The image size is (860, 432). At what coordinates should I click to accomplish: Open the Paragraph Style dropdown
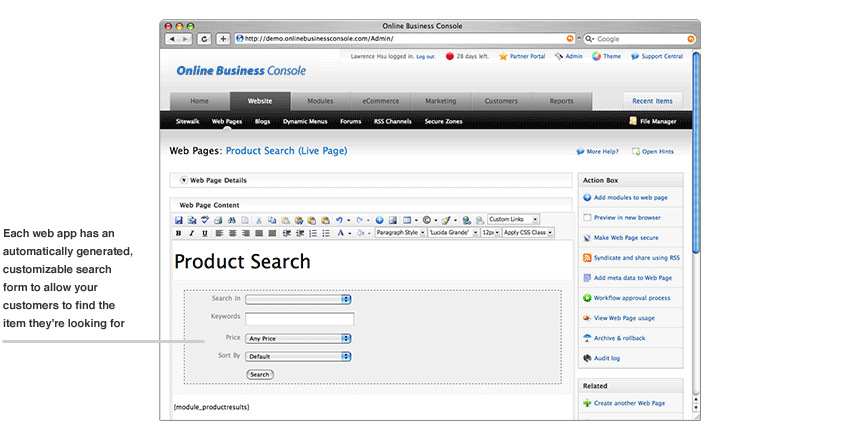pyautogui.click(x=400, y=232)
